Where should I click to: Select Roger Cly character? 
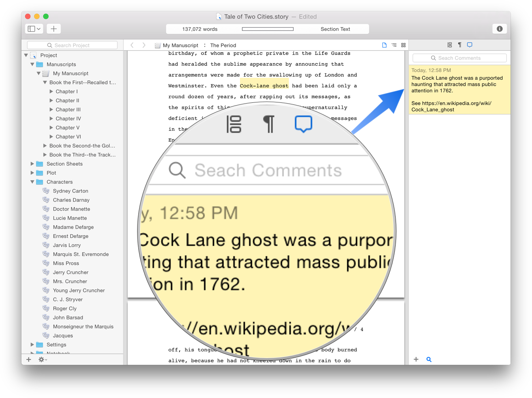65,309
